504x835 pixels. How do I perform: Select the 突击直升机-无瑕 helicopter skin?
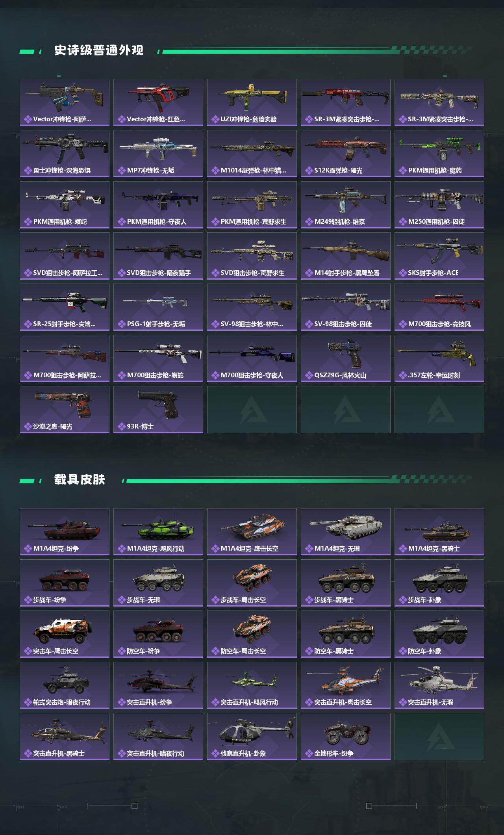tap(439, 685)
